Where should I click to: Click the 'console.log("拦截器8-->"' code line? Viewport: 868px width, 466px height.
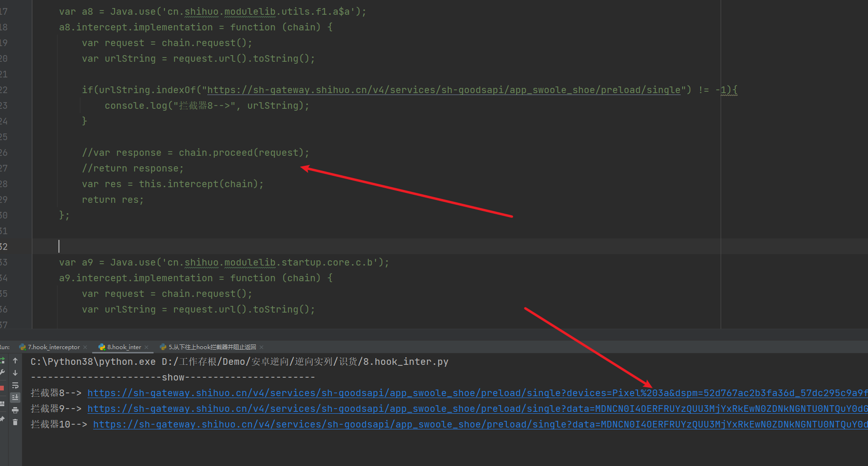pos(207,105)
